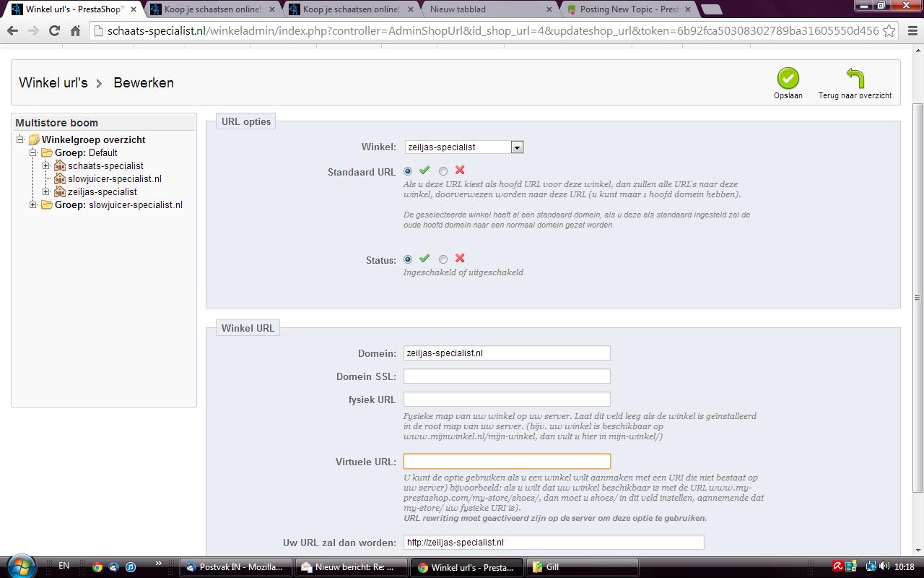The height and width of the screenshot is (578, 924).
Task: Click the Groep: slowjuicer-specialist.nl folder icon
Action: [47, 205]
